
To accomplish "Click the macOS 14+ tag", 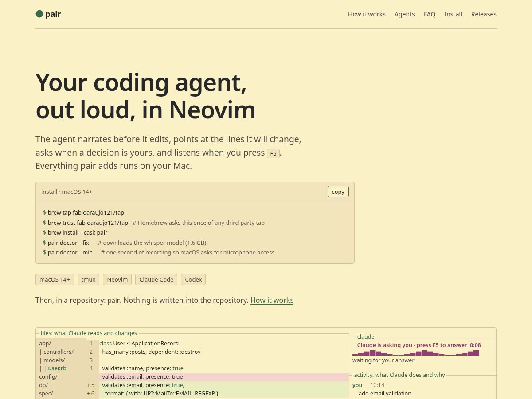I will click(x=55, y=279).
